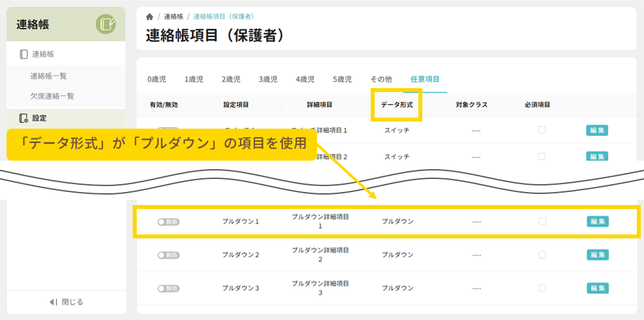Click the notebook icon in sidebar header

(x=105, y=25)
